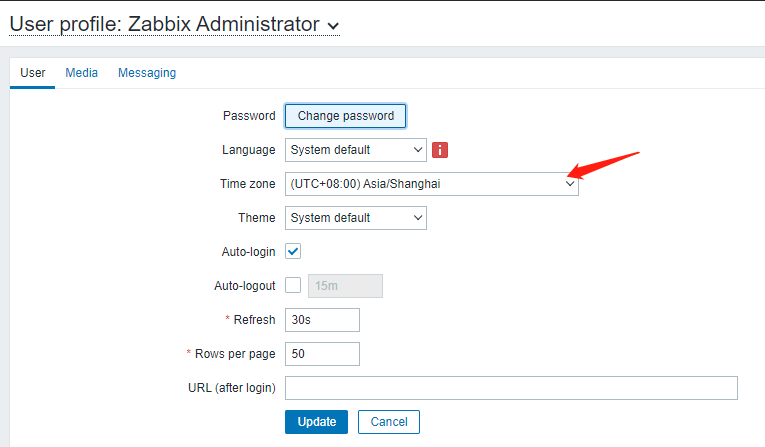The width and height of the screenshot is (765, 447).
Task: Click the Change password button
Action: point(346,116)
